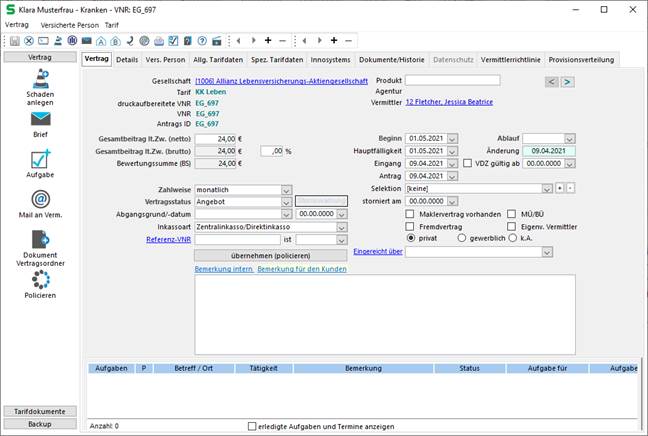Viewport: 648px width, 436px height.
Task: Toggle erledigte Aufgaben und Termine anzeigen
Action: [x=252, y=426]
